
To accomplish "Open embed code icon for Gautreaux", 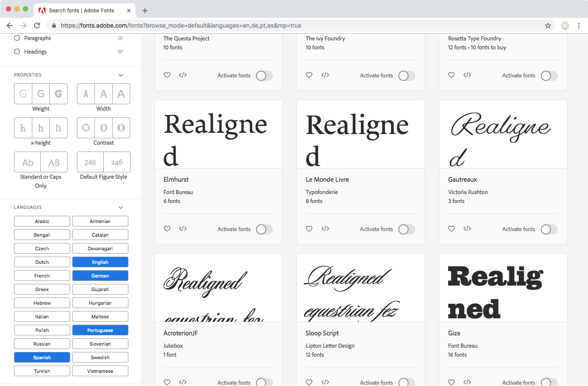I will (467, 229).
